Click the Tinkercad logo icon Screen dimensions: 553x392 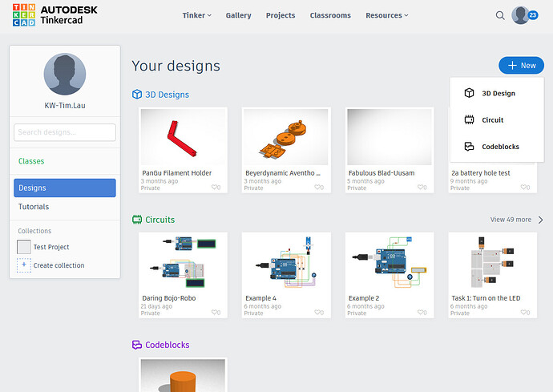24,15
